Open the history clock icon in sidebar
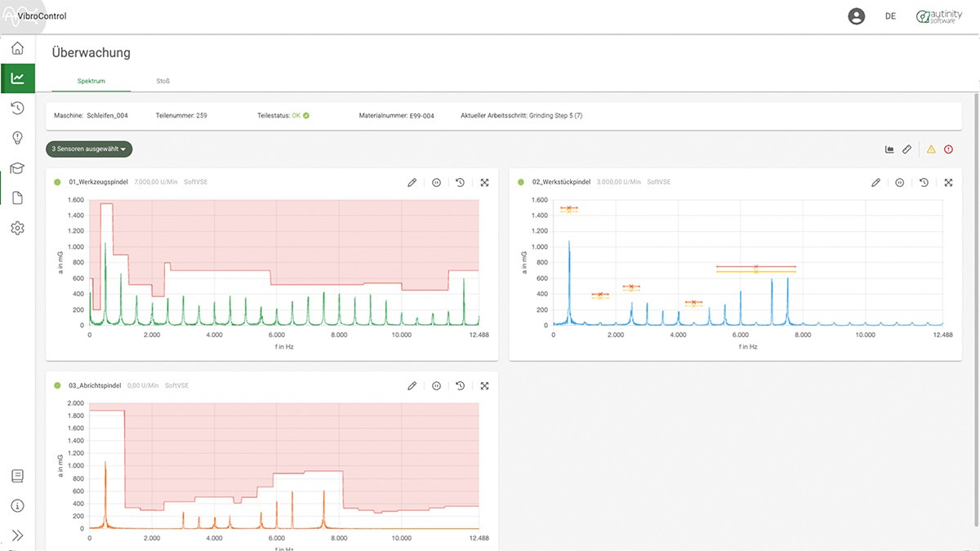 point(17,108)
